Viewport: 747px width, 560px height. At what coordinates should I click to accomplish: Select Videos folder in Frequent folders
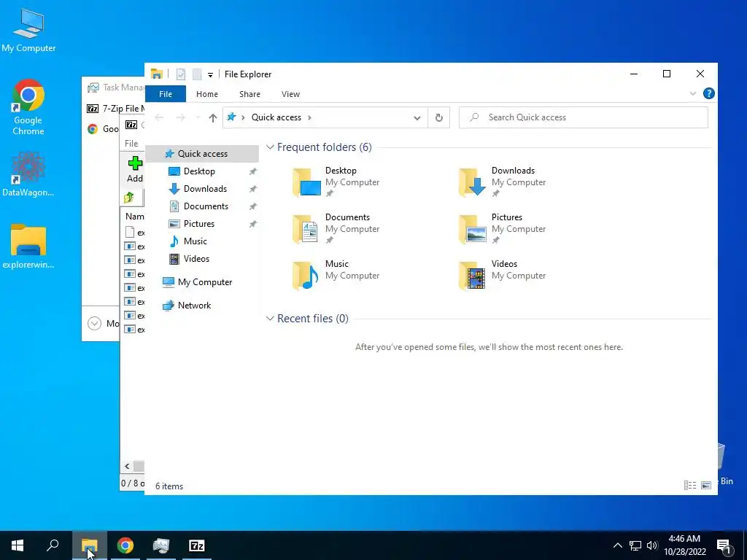(x=503, y=275)
